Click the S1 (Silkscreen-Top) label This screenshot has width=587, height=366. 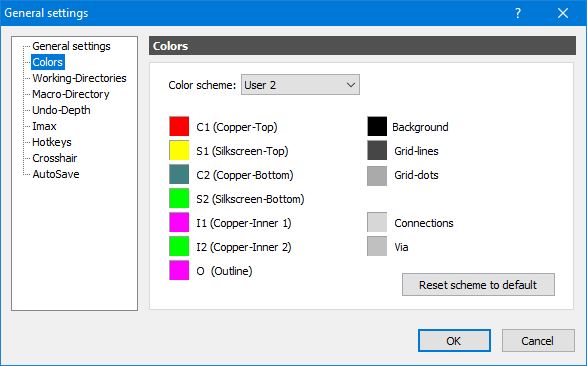point(242,151)
